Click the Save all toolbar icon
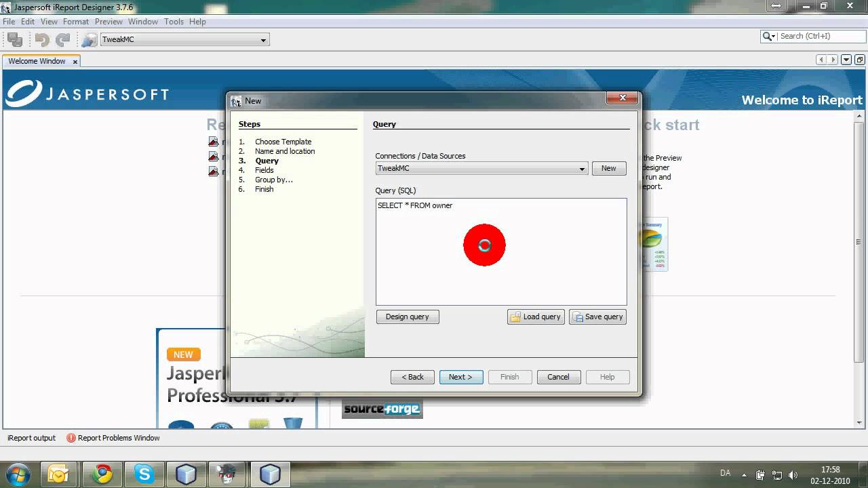 click(15, 40)
